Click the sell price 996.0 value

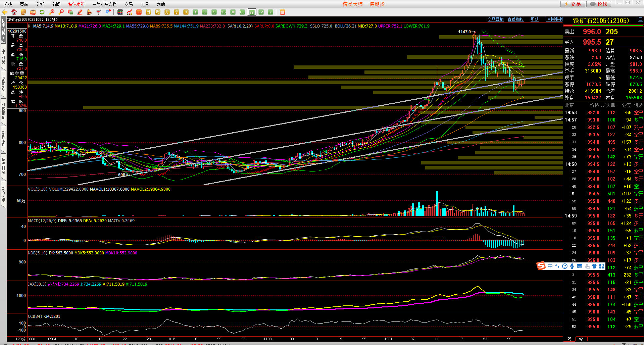(592, 32)
